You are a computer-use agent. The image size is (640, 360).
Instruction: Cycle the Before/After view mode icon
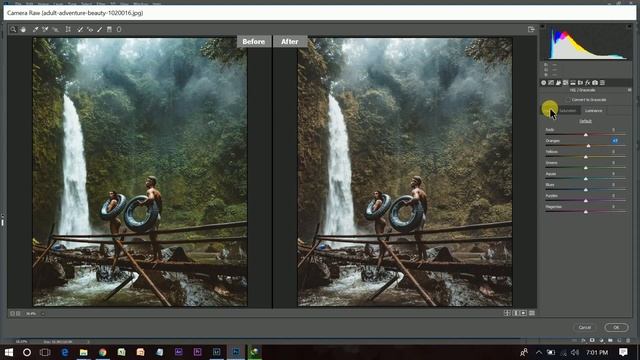507,313
